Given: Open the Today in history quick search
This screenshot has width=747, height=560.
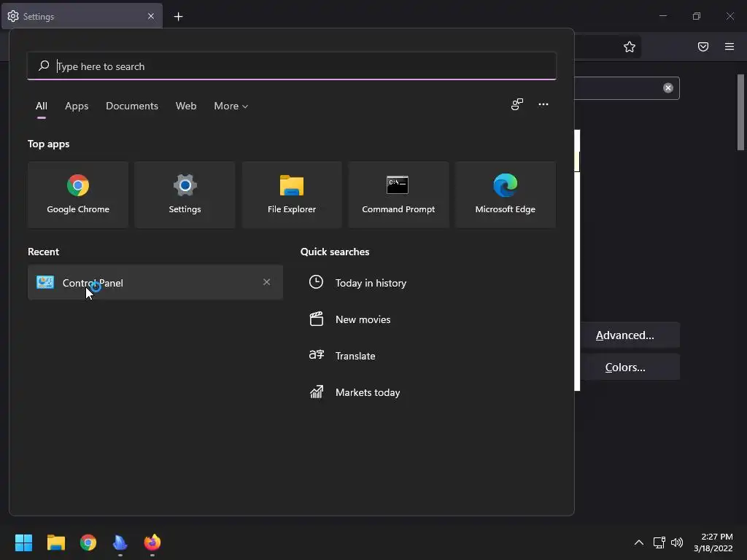Looking at the screenshot, I should click(357, 282).
